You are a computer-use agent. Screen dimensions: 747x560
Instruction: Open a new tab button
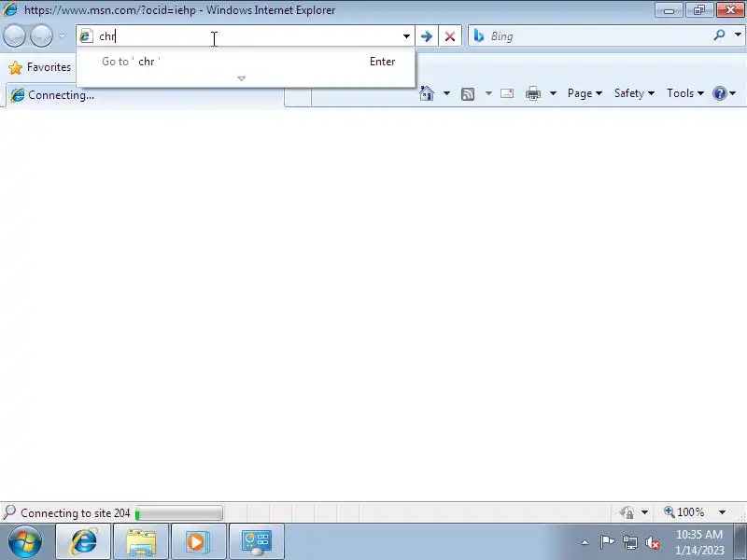coord(298,97)
